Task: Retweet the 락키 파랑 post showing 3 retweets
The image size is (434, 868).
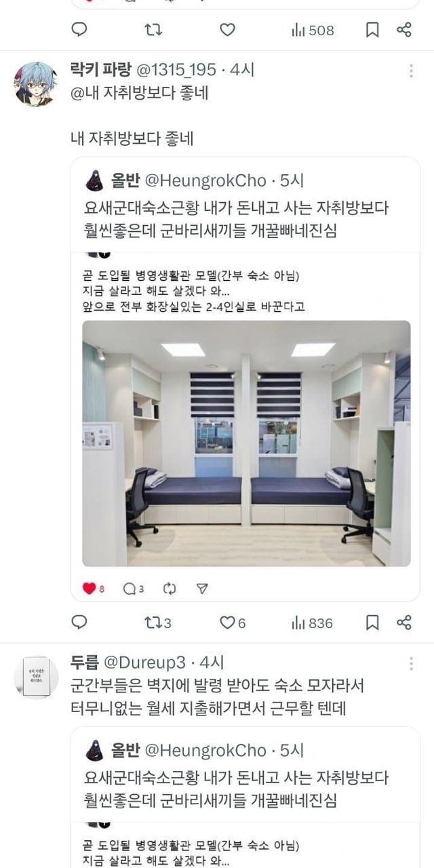Action: tap(158, 623)
